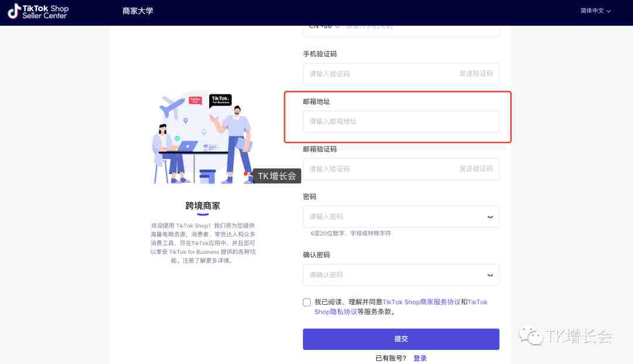Screen dimensions: 633x364
Task: Expand the 简体中文 language dropdown
Action: click(x=595, y=11)
